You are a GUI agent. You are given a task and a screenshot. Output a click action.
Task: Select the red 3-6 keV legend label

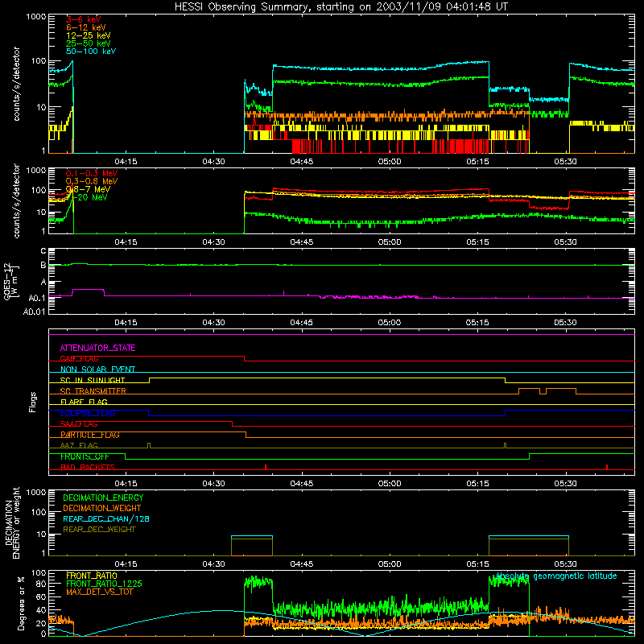pyautogui.click(x=84, y=19)
